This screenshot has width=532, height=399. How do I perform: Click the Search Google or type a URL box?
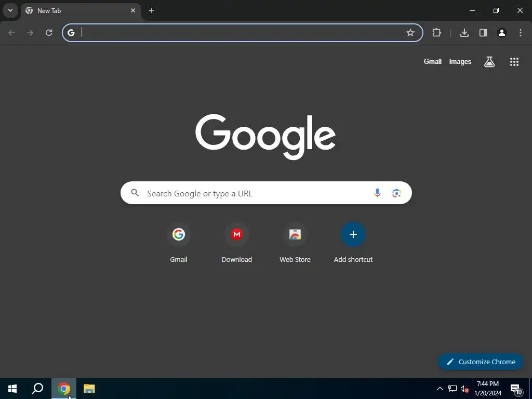266,193
